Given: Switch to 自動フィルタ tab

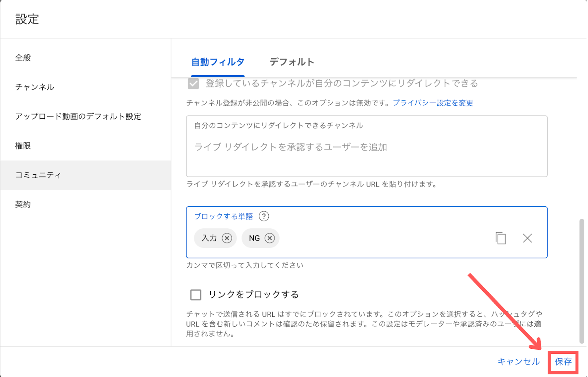Looking at the screenshot, I should tap(218, 62).
